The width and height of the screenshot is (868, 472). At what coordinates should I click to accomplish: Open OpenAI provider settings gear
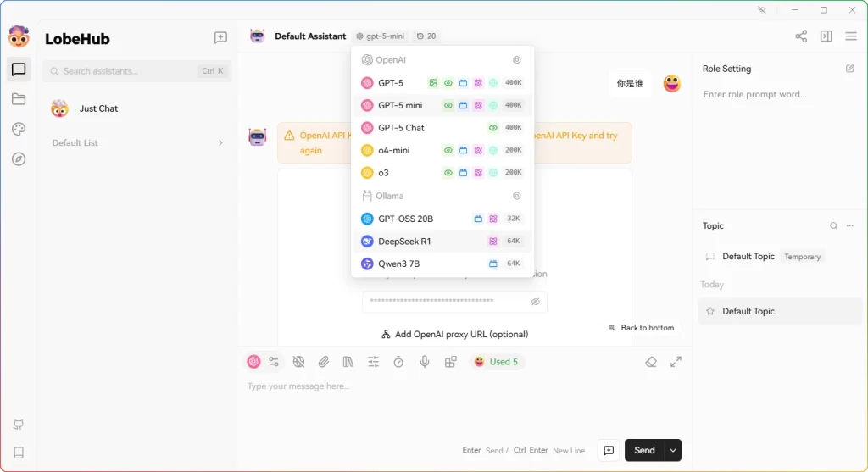516,60
